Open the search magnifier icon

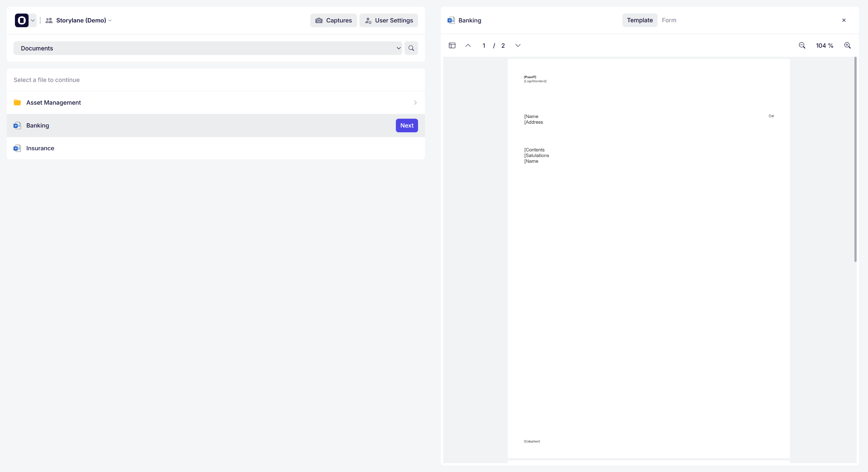tap(411, 48)
